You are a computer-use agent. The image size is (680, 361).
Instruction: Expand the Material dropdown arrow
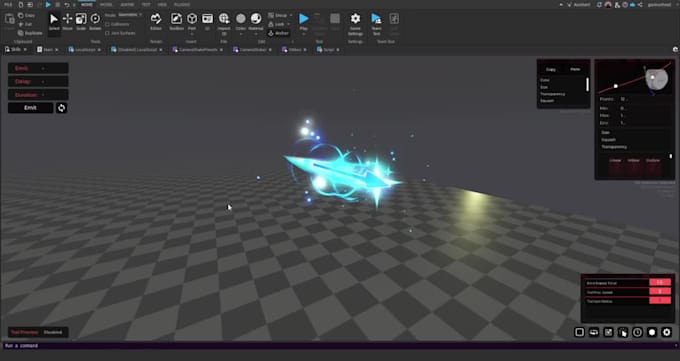point(256,33)
